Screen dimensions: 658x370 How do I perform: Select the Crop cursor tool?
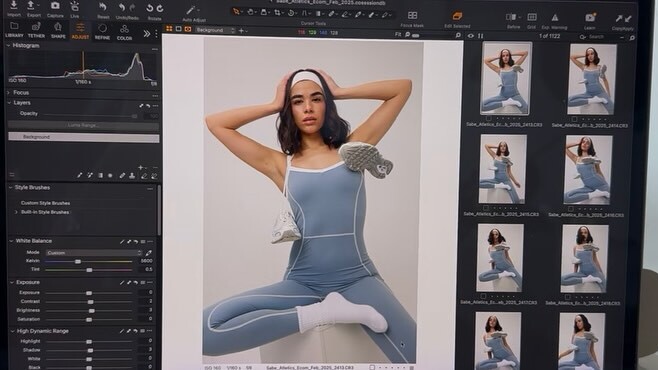[x=277, y=13]
